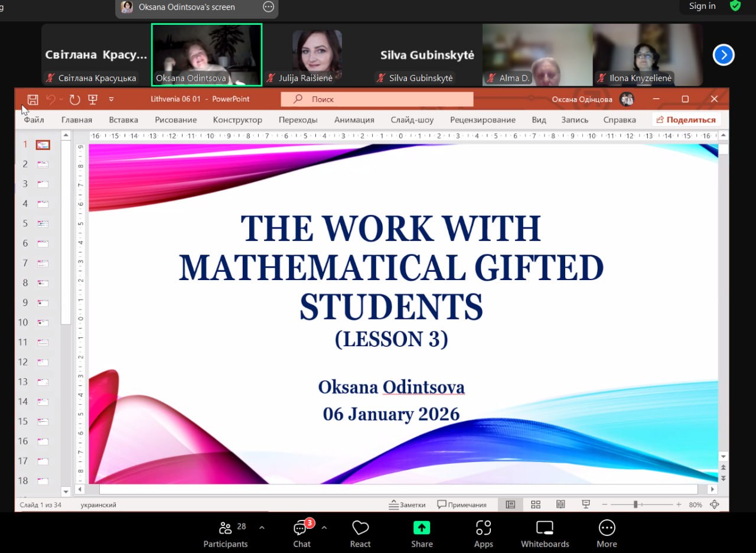Click the Поделиться share button
The image size is (756, 553).
point(686,120)
